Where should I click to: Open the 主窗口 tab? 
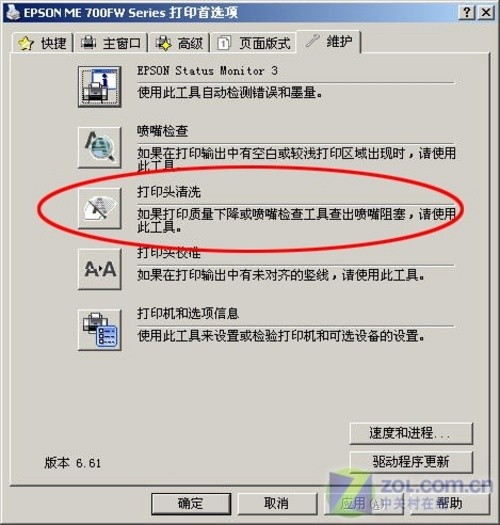tap(111, 43)
